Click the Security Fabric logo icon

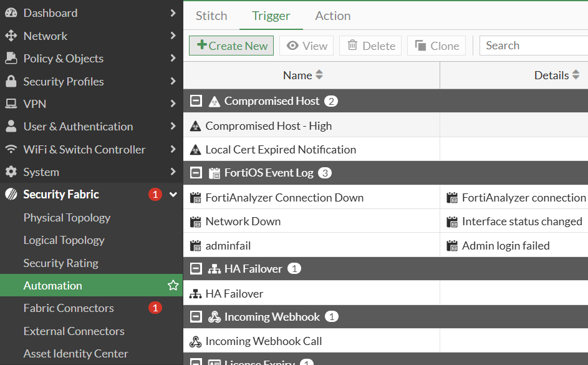tap(11, 194)
